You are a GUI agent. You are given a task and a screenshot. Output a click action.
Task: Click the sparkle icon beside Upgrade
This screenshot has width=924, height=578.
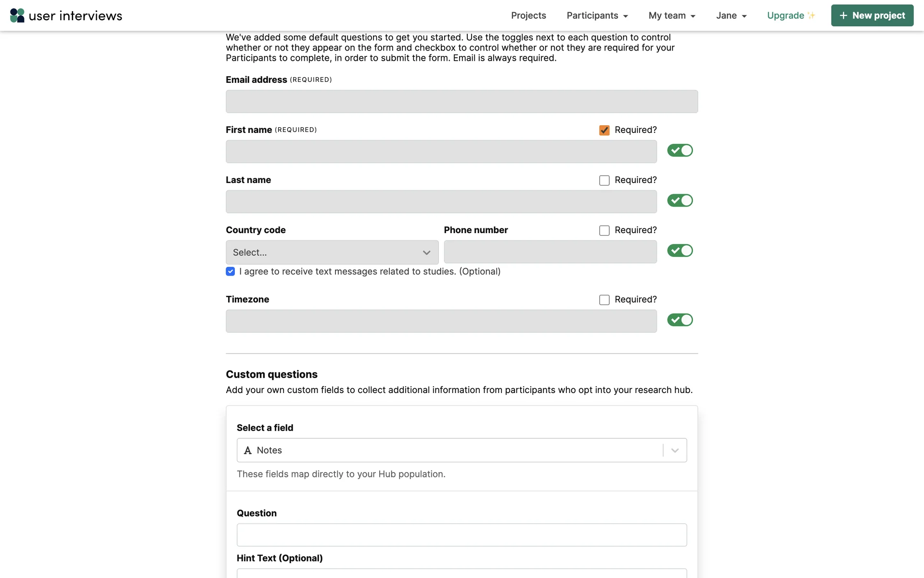click(811, 15)
